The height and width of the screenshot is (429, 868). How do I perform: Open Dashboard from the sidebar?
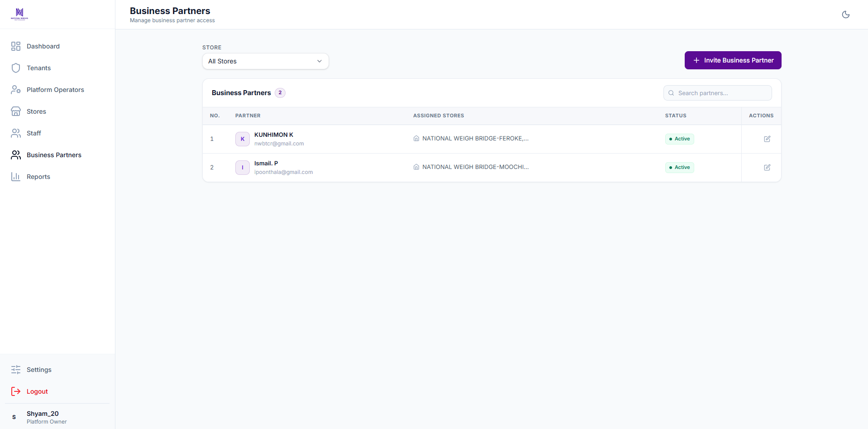(x=57, y=46)
